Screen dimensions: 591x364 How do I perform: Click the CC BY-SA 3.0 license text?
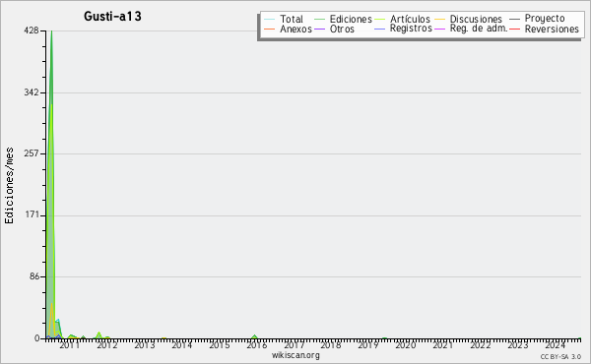pos(560,356)
